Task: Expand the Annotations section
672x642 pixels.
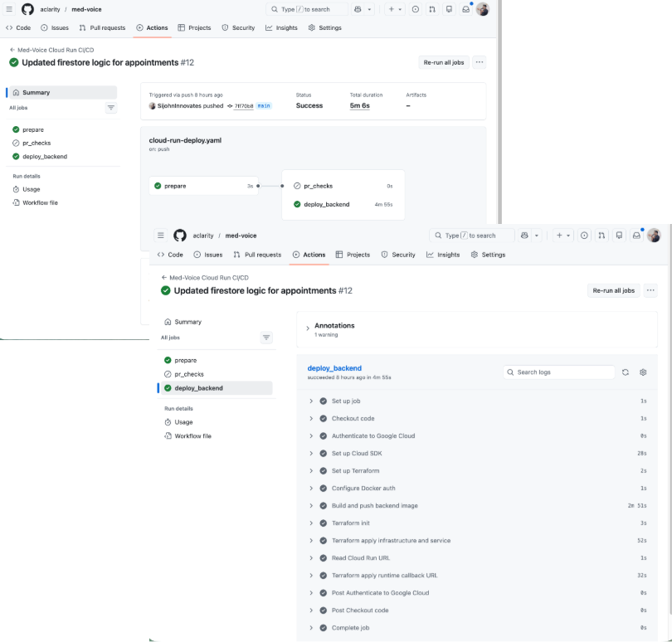Action: point(308,328)
